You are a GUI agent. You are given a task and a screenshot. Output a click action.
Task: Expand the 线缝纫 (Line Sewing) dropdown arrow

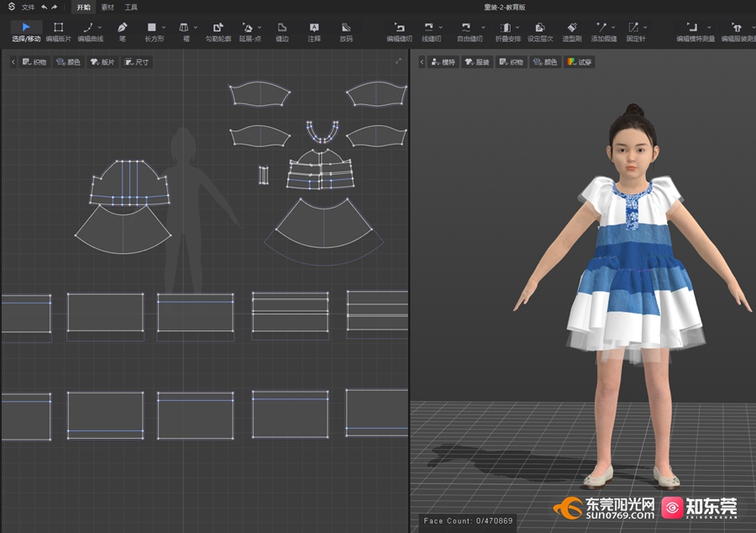pos(441,27)
